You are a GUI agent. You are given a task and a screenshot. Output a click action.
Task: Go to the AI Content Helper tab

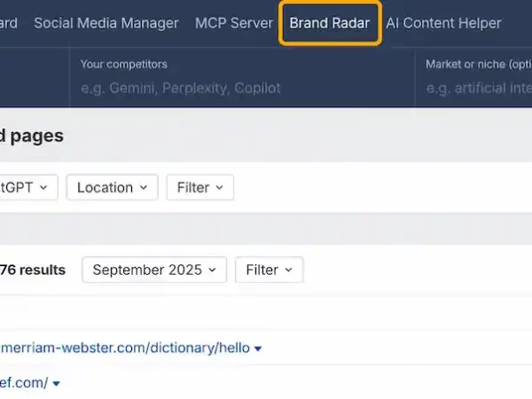pyautogui.click(x=443, y=23)
